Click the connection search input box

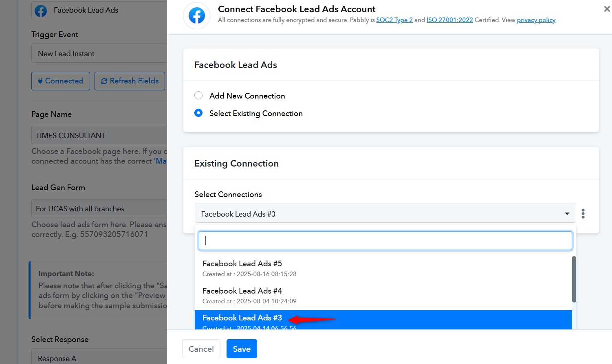point(385,241)
